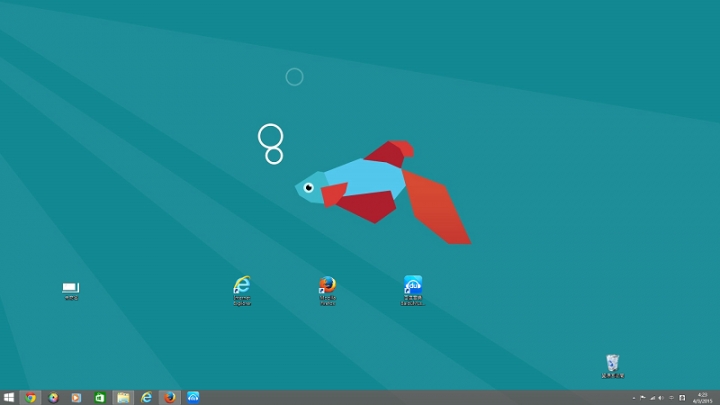Open the media player taskbar icon
The width and height of the screenshot is (720, 405).
(76, 398)
